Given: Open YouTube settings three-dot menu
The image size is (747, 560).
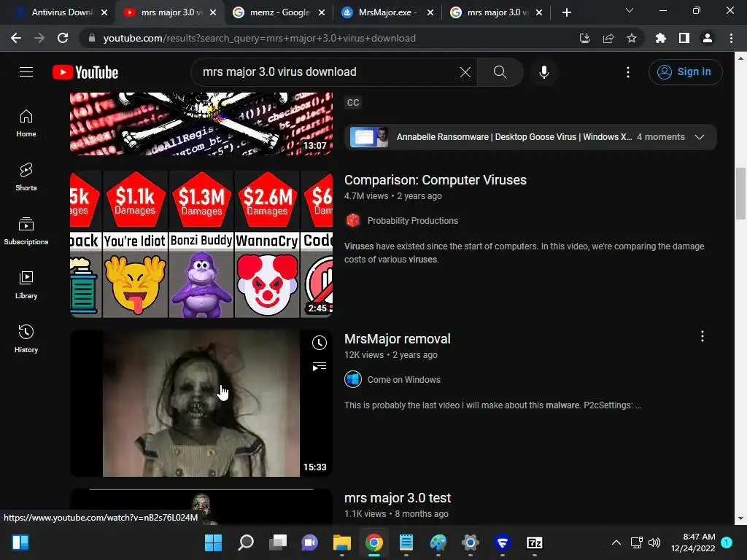Looking at the screenshot, I should [x=628, y=72].
